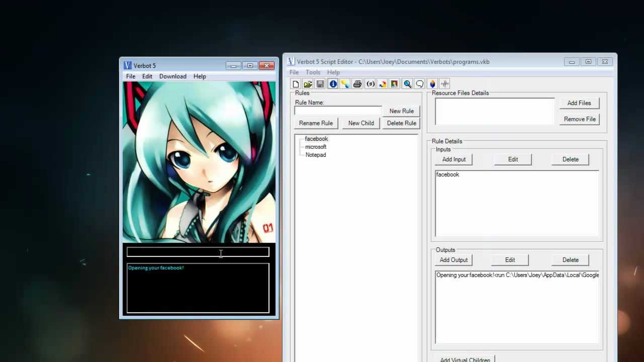This screenshot has width=644, height=362.
Task: Click the hash symbol icon in toolbar
Action: [445, 84]
